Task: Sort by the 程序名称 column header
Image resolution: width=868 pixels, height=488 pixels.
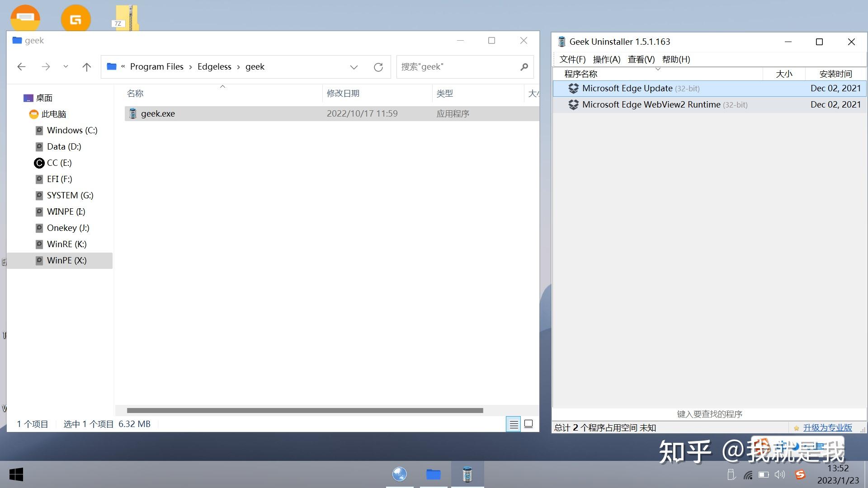Action: pyautogui.click(x=580, y=74)
